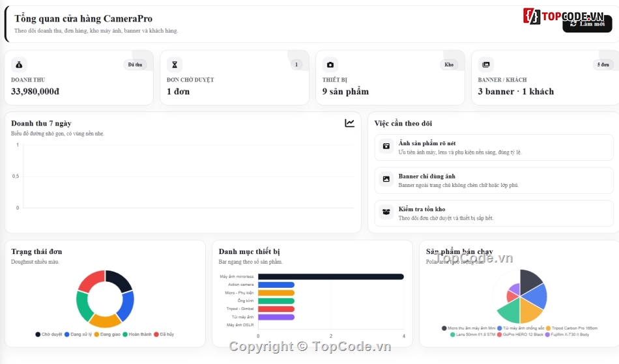Click the purple Túi máy ảnh bar
Image resolution: width=619 pixels, height=364 pixels.
coord(276,317)
